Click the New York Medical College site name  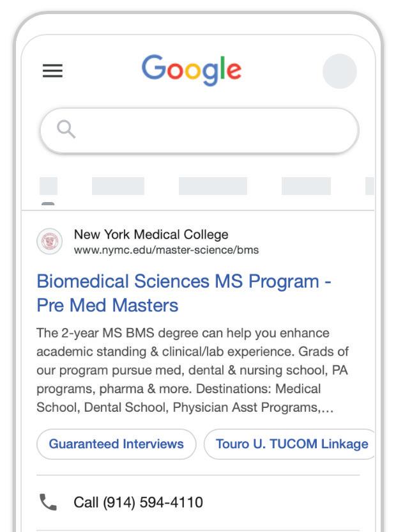151,234
